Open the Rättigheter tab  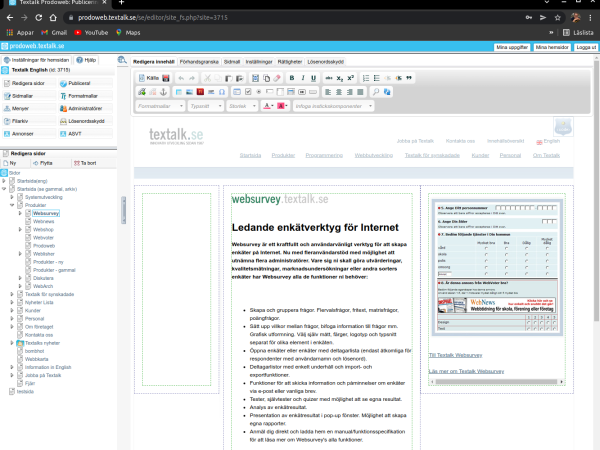point(290,62)
